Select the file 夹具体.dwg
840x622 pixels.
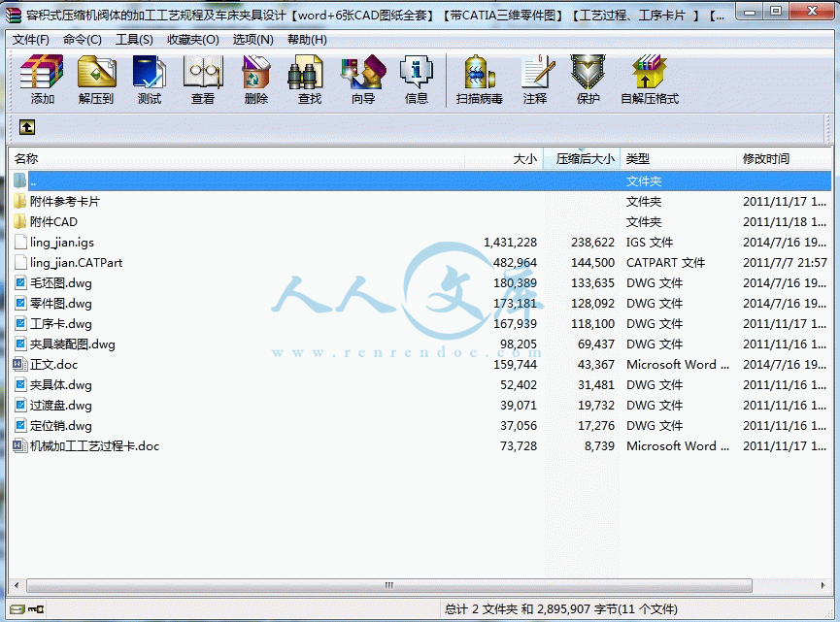(60, 385)
